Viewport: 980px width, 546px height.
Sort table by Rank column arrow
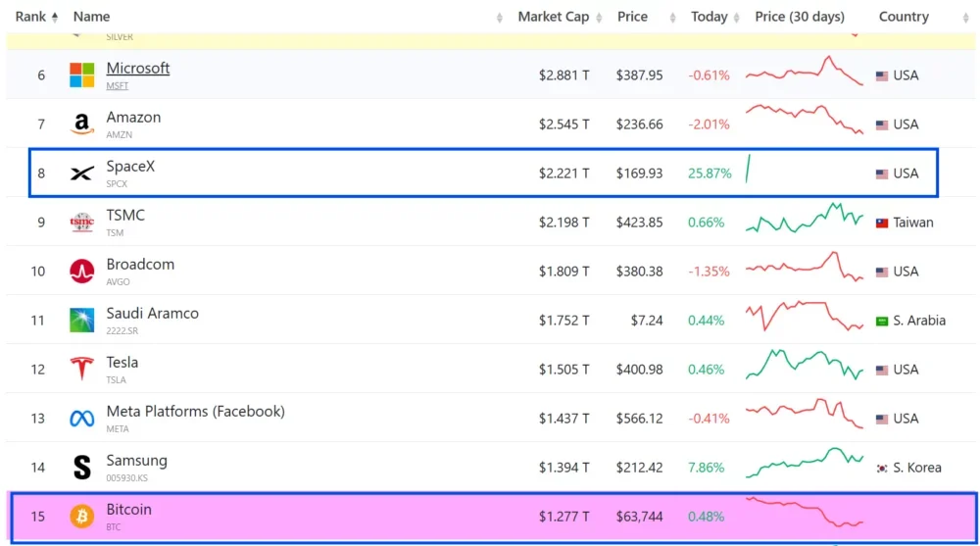pos(55,18)
